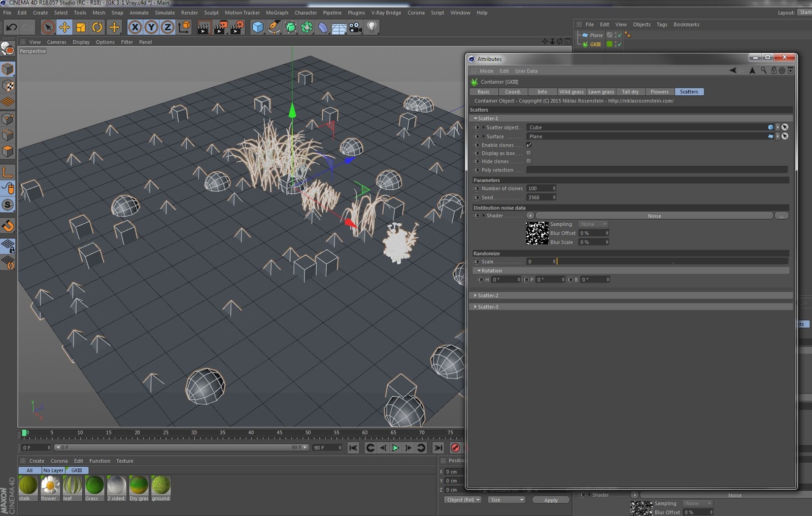Screen dimensions: 812x516
Task: Check the Display as box checkbox
Action: (529, 153)
